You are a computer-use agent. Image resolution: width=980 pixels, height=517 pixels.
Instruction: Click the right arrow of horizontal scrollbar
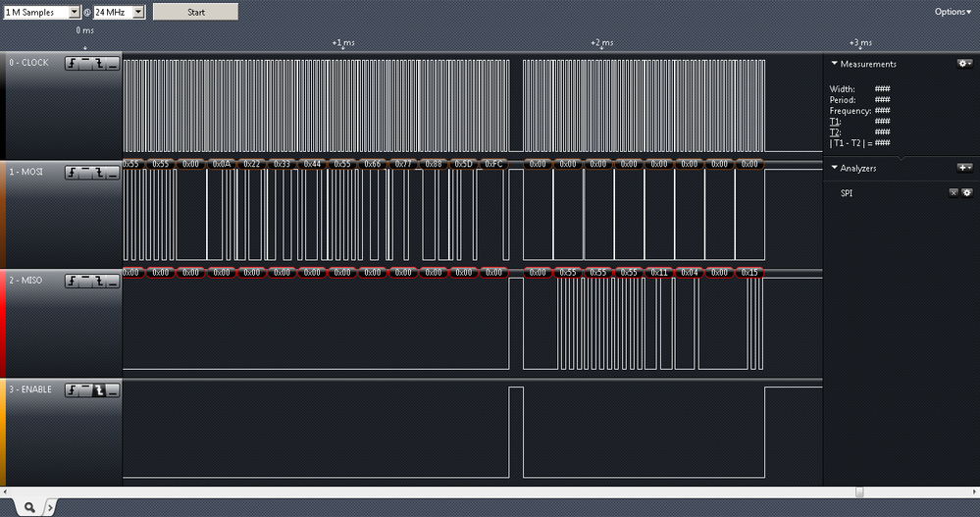tap(976, 492)
